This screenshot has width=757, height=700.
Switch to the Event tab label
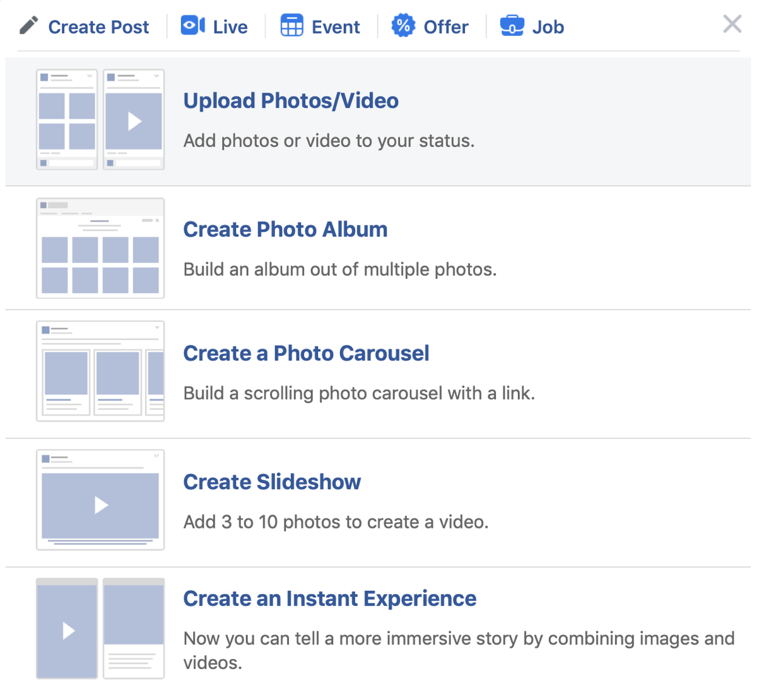[336, 27]
